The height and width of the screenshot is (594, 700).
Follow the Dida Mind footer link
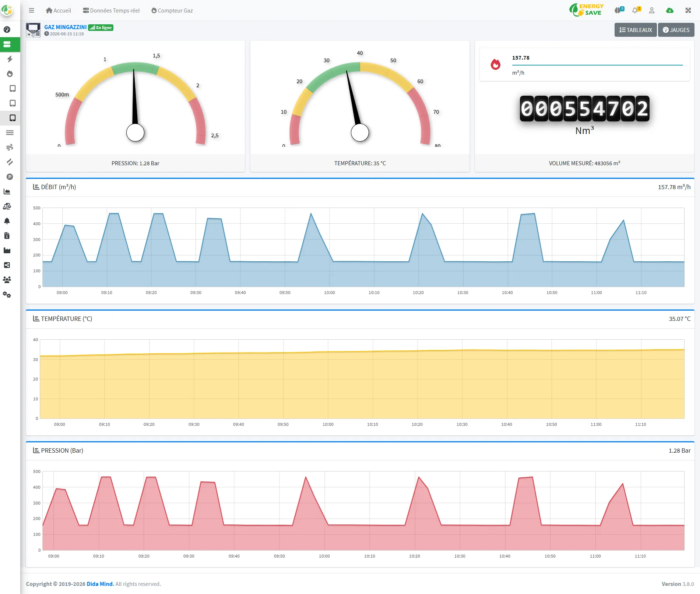100,584
